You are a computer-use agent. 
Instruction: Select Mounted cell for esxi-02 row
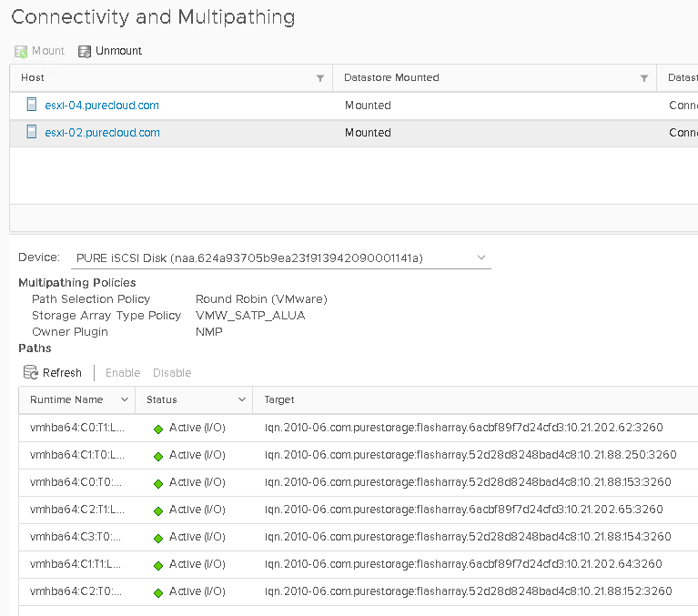[368, 133]
